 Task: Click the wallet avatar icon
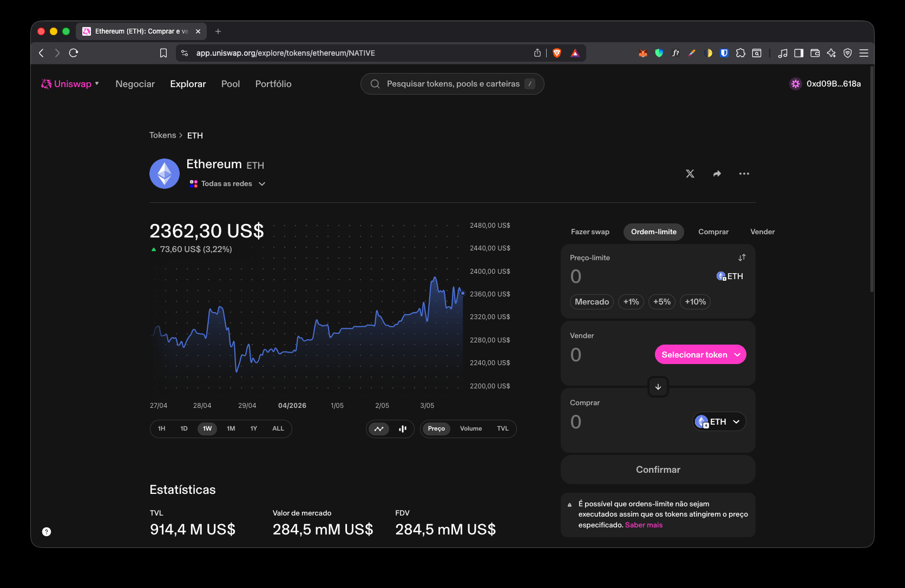(x=795, y=84)
